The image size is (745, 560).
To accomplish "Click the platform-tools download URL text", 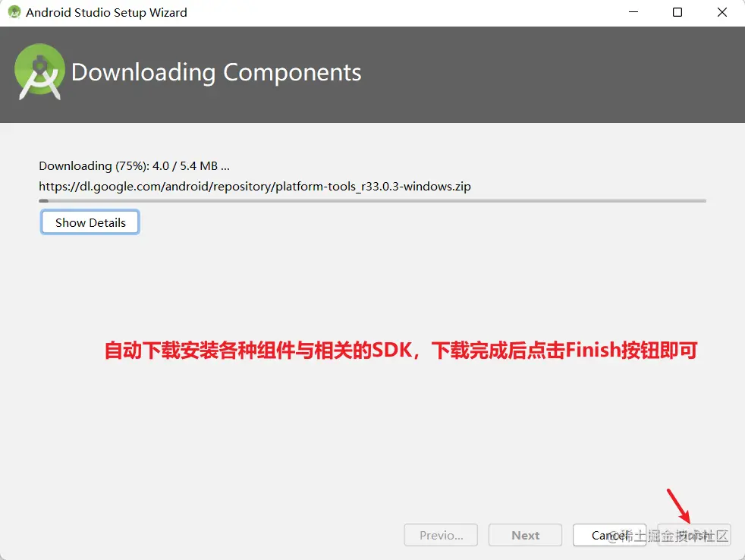I will tap(255, 187).
